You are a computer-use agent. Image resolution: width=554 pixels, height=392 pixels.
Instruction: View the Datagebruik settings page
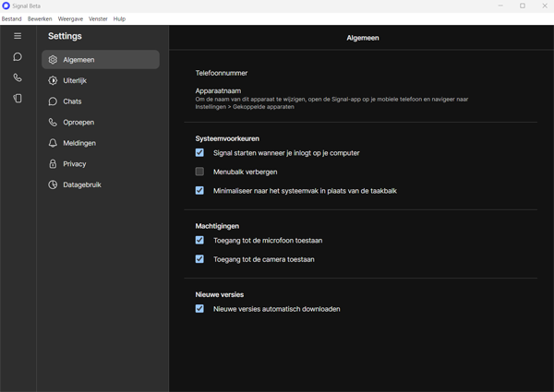point(101,184)
